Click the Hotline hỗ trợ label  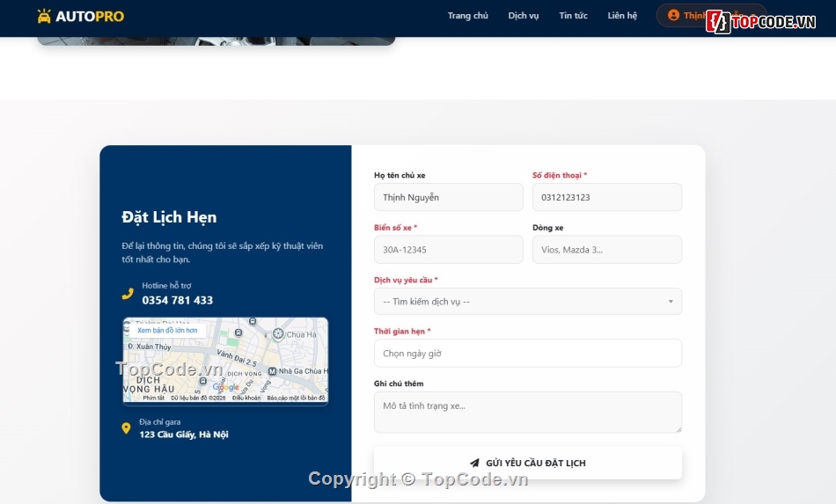(166, 286)
